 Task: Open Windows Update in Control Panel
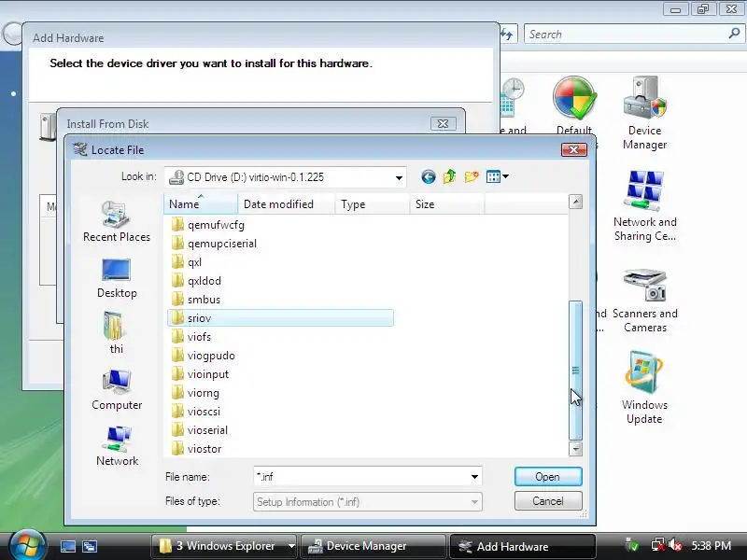644,387
